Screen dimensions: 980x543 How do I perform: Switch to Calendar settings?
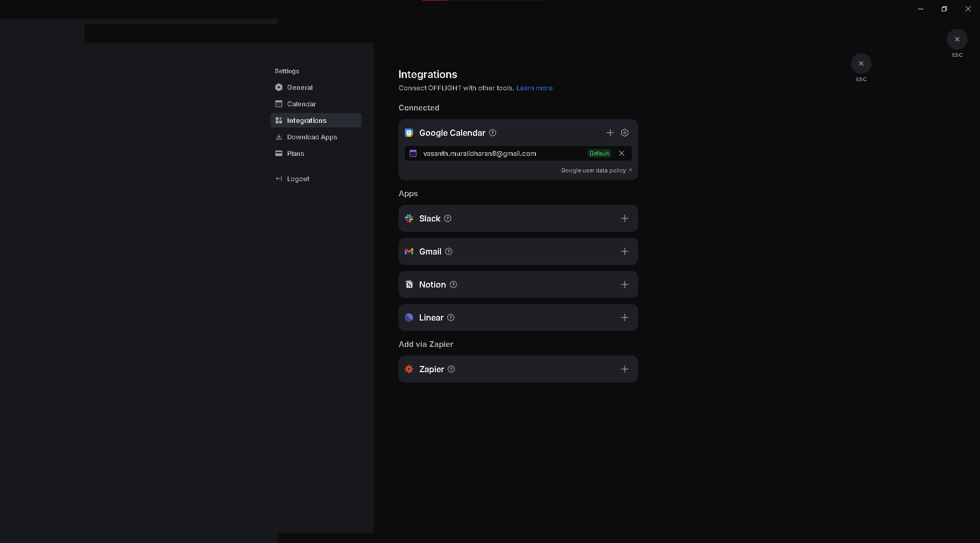pyautogui.click(x=301, y=104)
